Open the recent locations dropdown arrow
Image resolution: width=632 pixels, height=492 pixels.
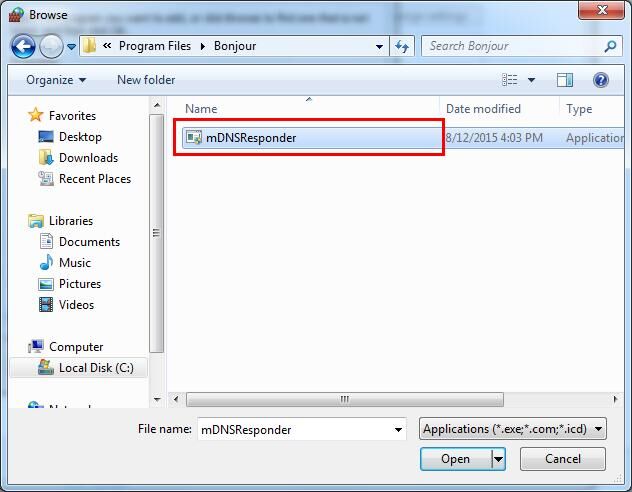[71, 47]
